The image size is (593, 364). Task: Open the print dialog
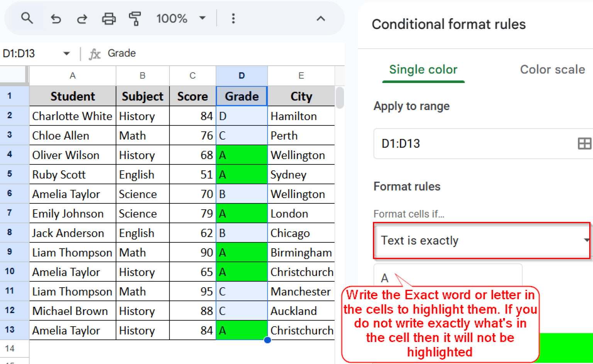click(108, 18)
